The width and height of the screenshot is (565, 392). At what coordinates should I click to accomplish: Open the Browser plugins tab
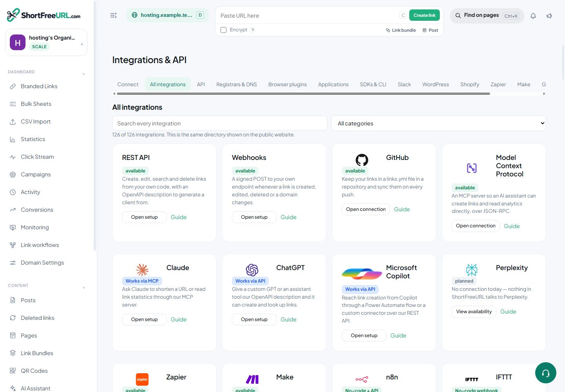click(288, 84)
